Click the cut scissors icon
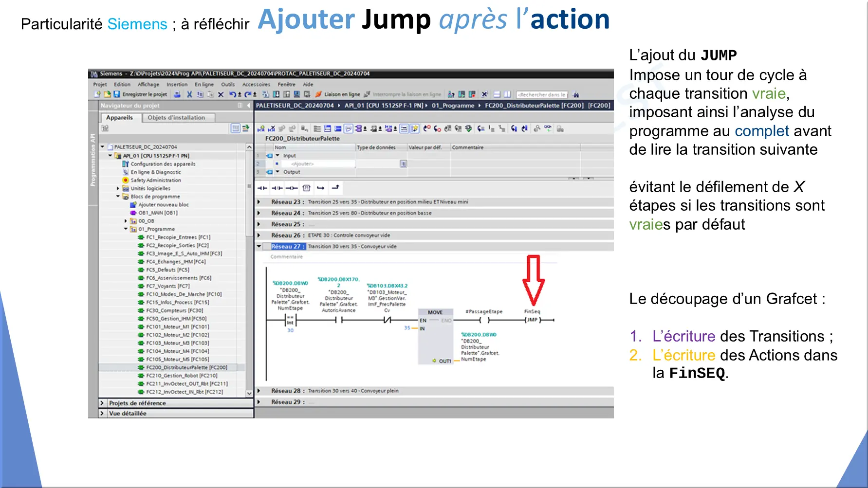 (189, 94)
